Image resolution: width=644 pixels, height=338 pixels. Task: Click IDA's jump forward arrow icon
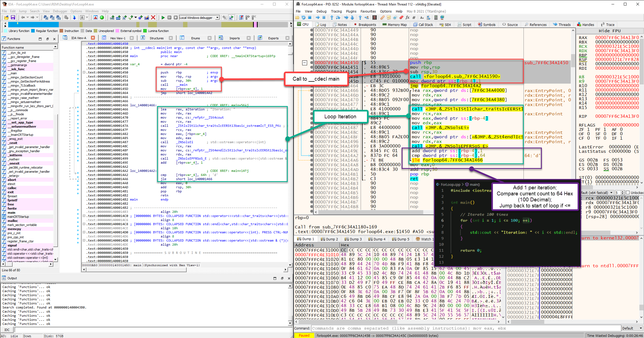coord(33,17)
